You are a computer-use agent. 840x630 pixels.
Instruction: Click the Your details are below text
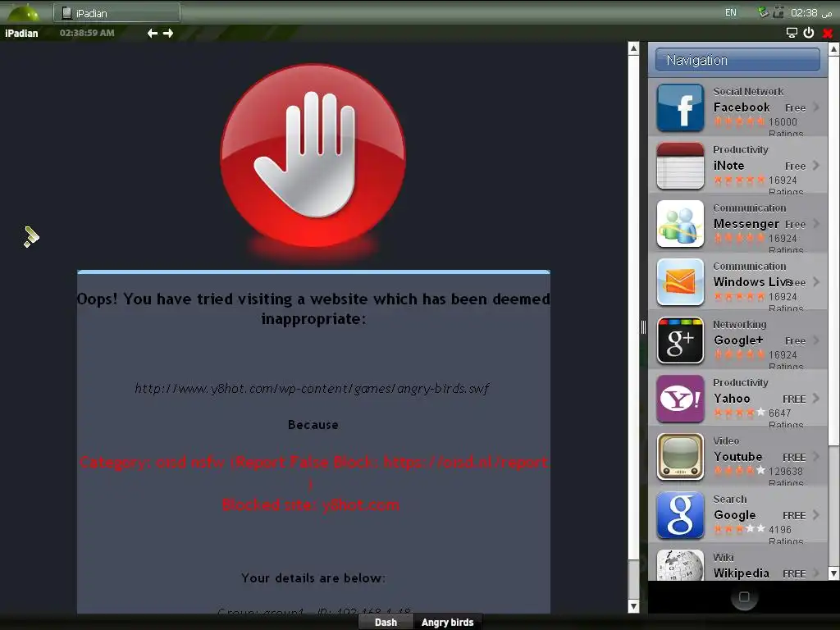pyautogui.click(x=313, y=578)
